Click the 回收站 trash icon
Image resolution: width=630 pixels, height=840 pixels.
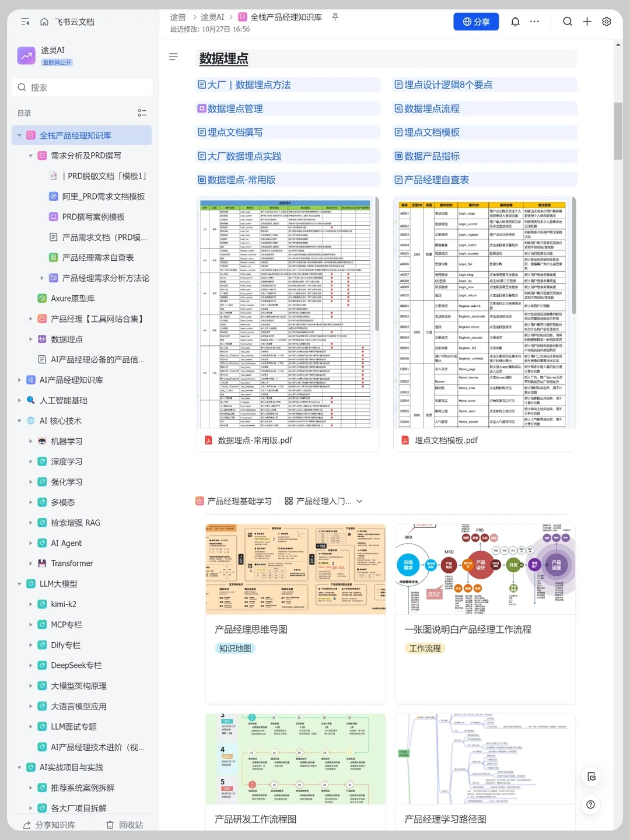(110, 825)
